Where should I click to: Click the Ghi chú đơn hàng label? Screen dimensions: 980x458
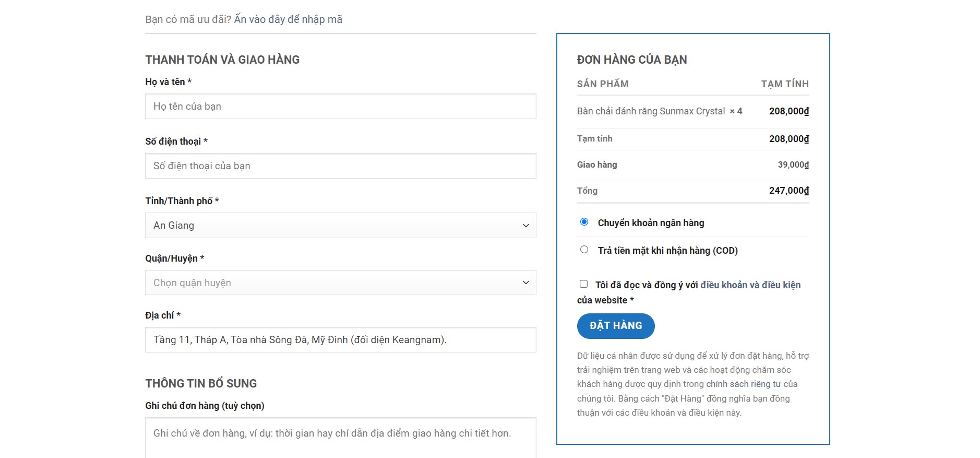tap(205, 406)
